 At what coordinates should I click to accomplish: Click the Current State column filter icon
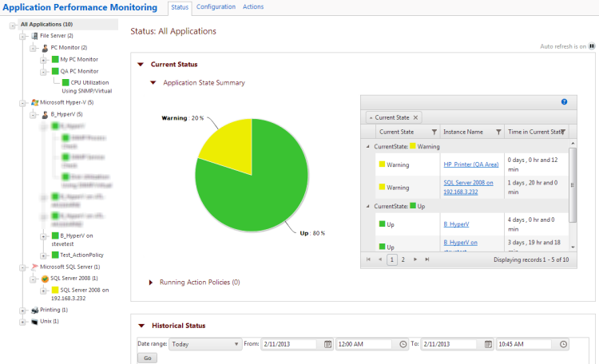pos(434,132)
